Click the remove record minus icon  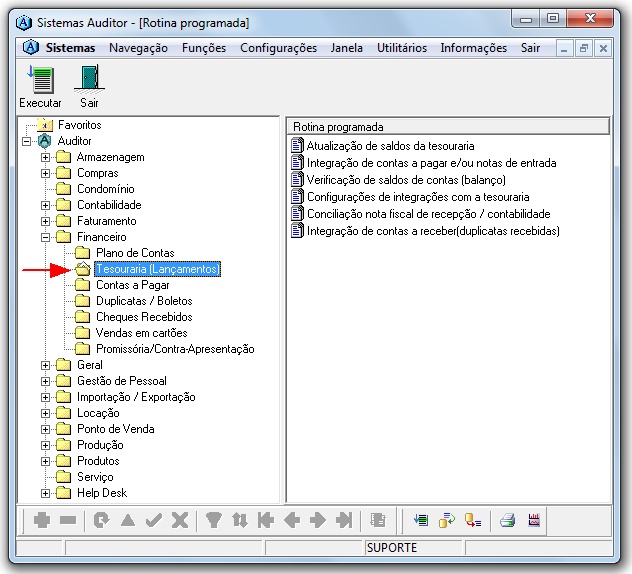[68, 520]
